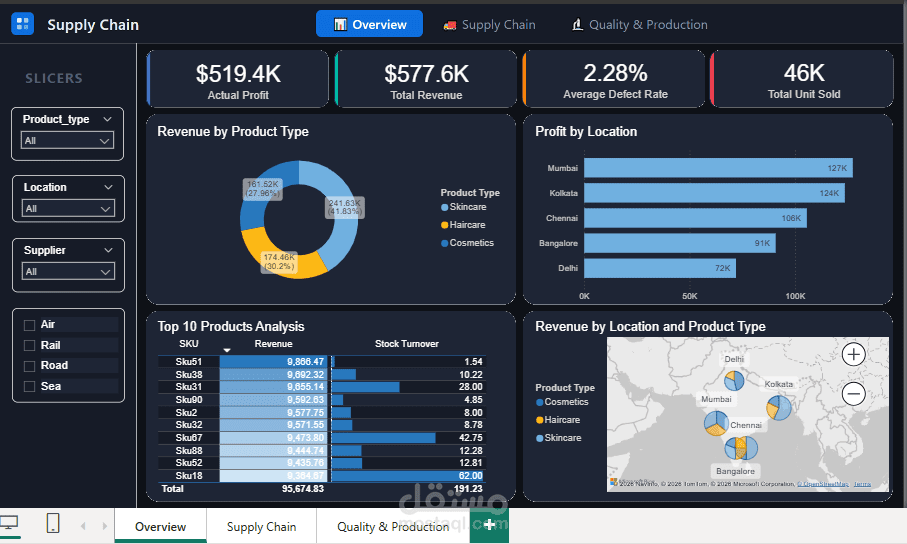Select the Total Revenue KPI card
The width and height of the screenshot is (907, 544).
pos(426,79)
